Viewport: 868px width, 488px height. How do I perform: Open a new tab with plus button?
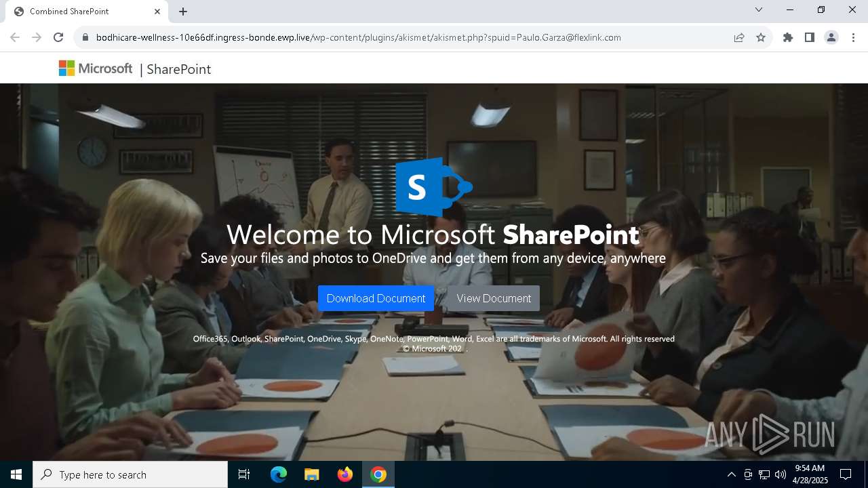(183, 12)
